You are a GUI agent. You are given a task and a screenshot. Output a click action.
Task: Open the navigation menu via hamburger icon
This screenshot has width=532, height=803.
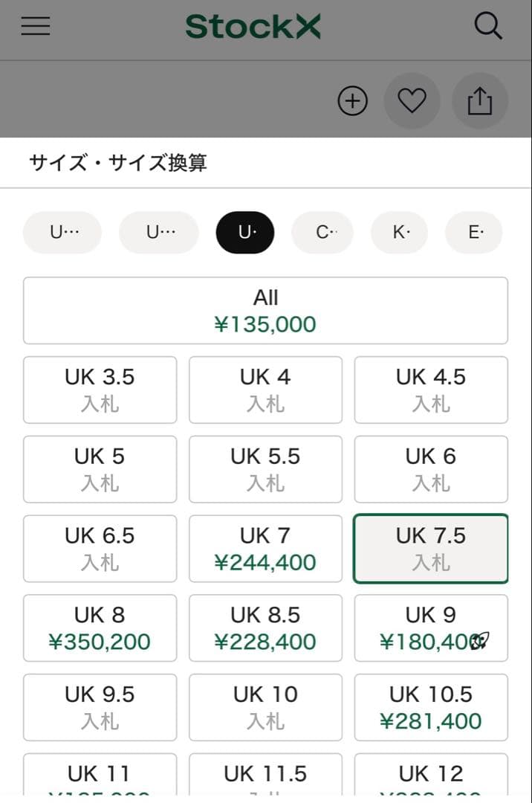pos(36,26)
